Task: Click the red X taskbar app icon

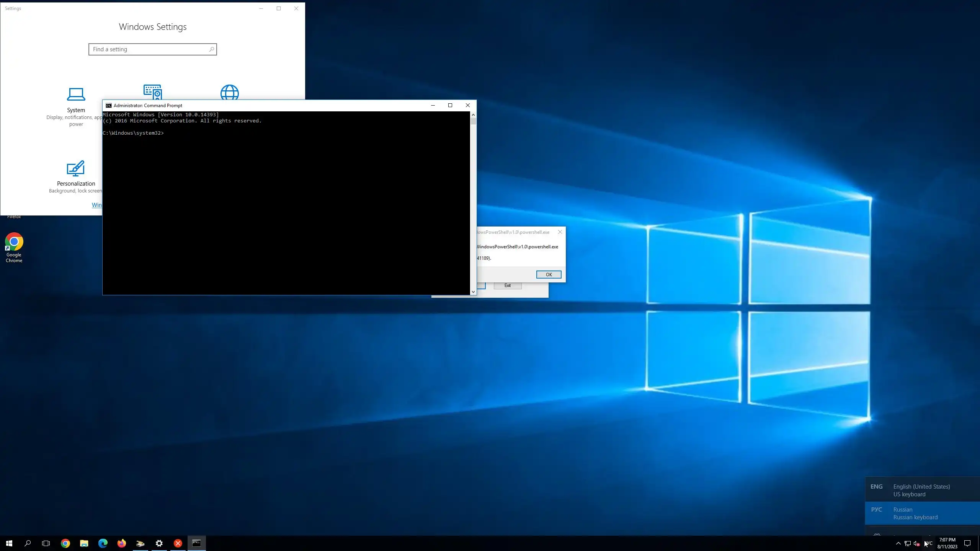Action: click(x=178, y=543)
